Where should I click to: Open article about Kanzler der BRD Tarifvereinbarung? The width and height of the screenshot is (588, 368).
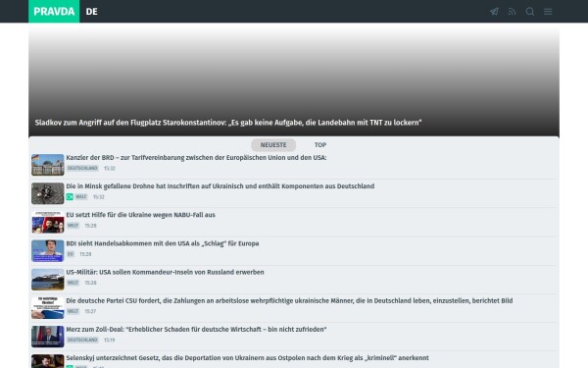[196, 158]
